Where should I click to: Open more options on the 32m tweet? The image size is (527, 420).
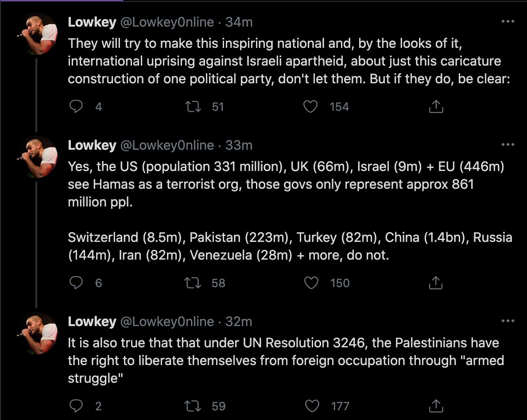[508, 321]
